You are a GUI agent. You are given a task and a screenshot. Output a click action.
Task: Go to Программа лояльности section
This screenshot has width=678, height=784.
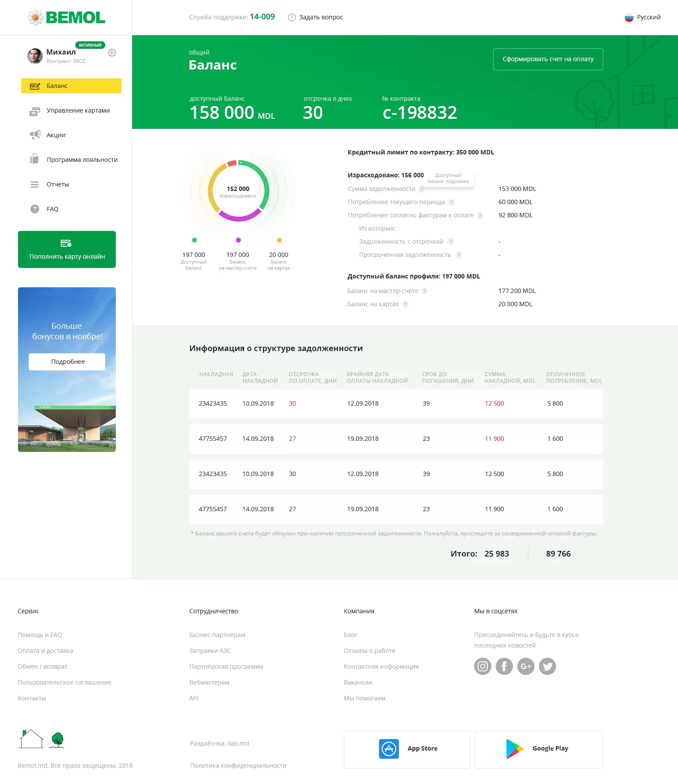click(x=74, y=160)
